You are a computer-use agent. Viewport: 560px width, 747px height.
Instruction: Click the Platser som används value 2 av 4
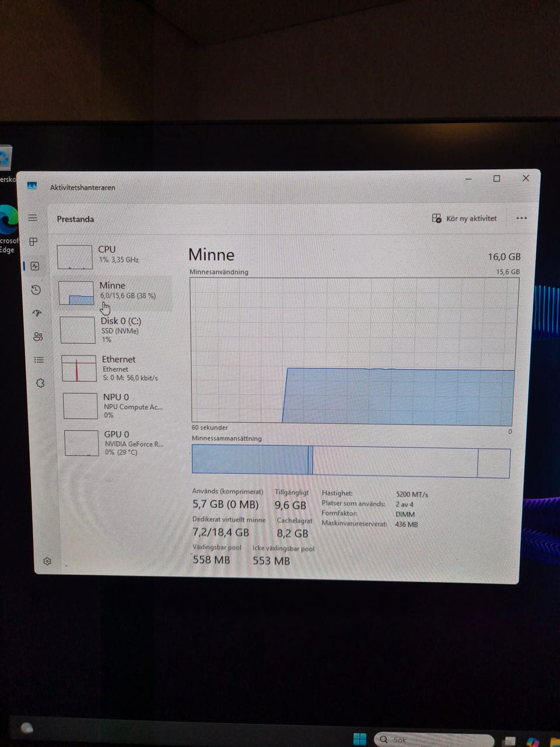(404, 504)
